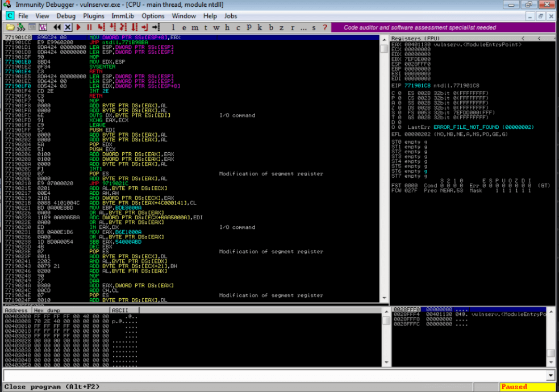This screenshot has height=392, width=559.
Task: Open the File menu
Action: coord(23,16)
